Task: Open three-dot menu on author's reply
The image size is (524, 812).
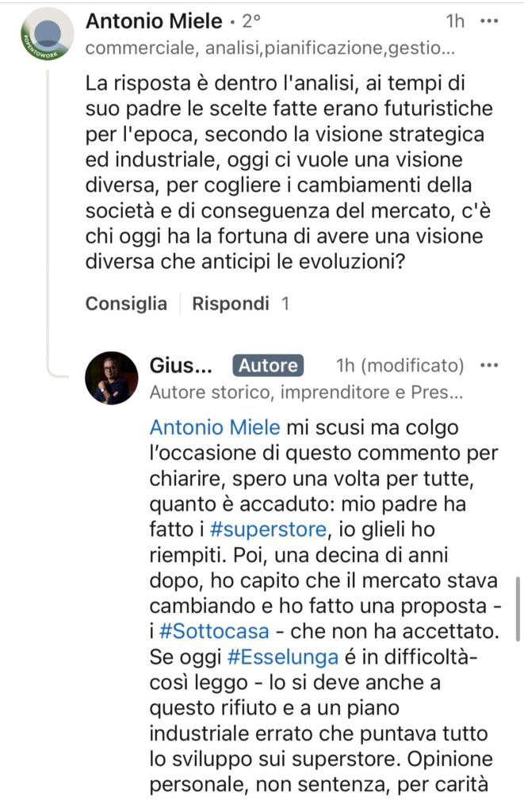Action: (x=490, y=366)
